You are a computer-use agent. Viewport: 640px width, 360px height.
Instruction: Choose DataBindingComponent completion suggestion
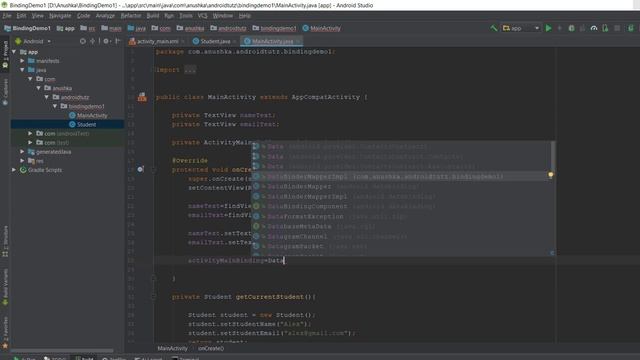401,206
